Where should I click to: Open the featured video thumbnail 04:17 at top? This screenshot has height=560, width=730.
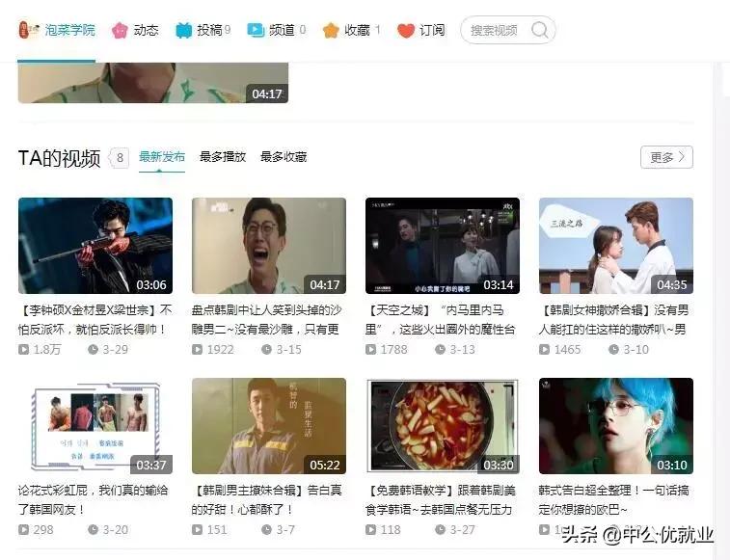(153, 83)
